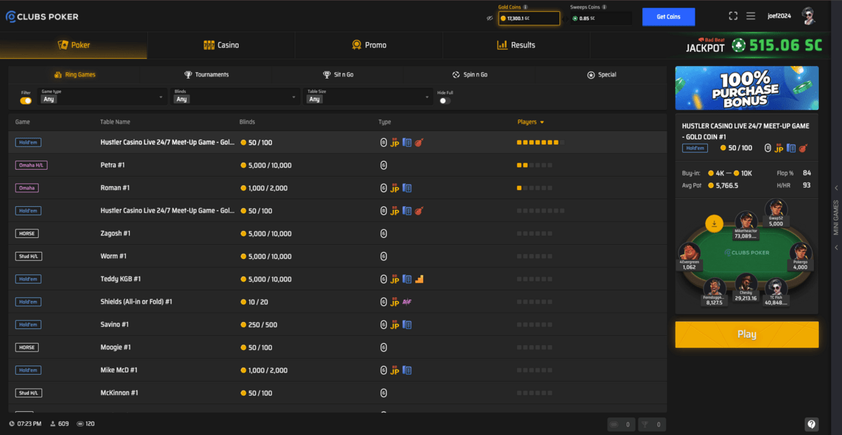Expand the Mini Games side panel
Viewport: 842px width, 435px height.
click(836, 218)
